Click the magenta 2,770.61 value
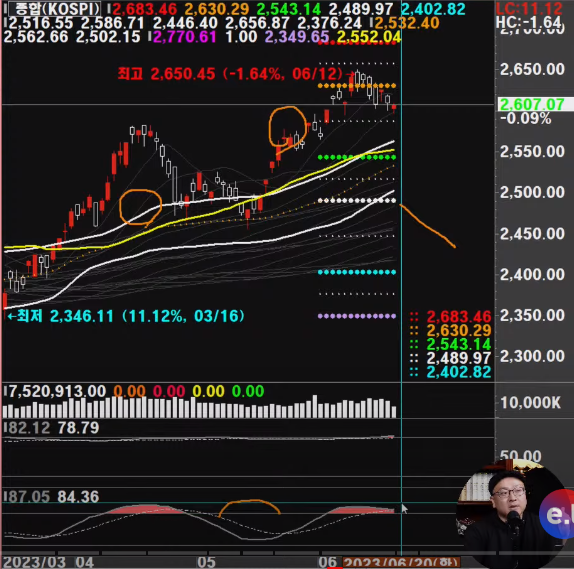Screen dimensions: 574x569 185,37
